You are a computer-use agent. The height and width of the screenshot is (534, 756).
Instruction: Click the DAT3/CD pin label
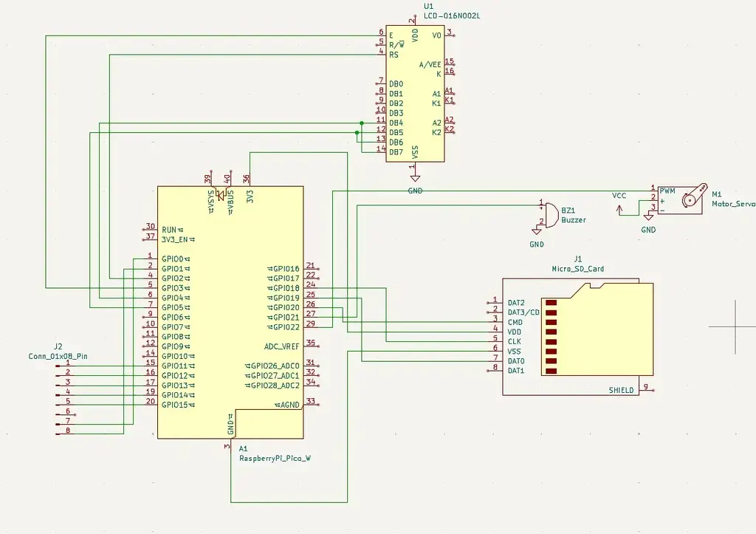pyautogui.click(x=523, y=312)
